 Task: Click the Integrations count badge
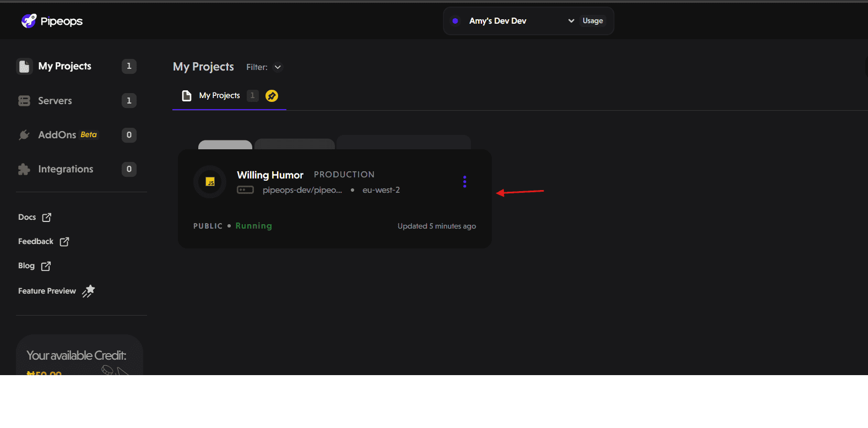[x=129, y=169]
